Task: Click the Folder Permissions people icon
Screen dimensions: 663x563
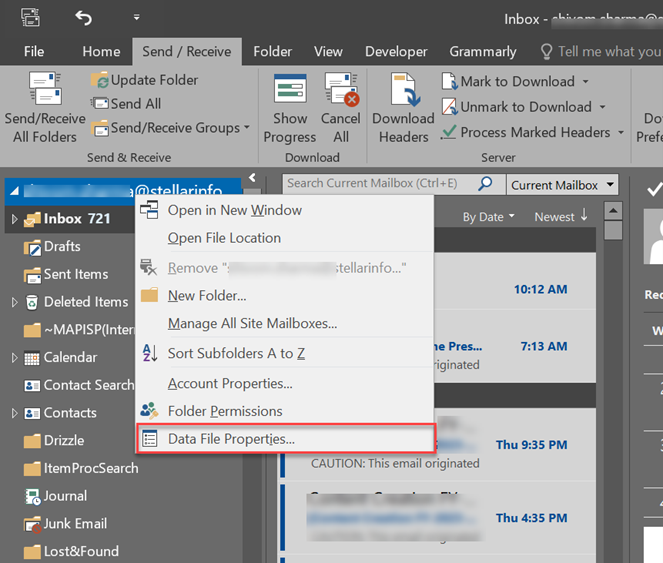Action: pyautogui.click(x=149, y=410)
